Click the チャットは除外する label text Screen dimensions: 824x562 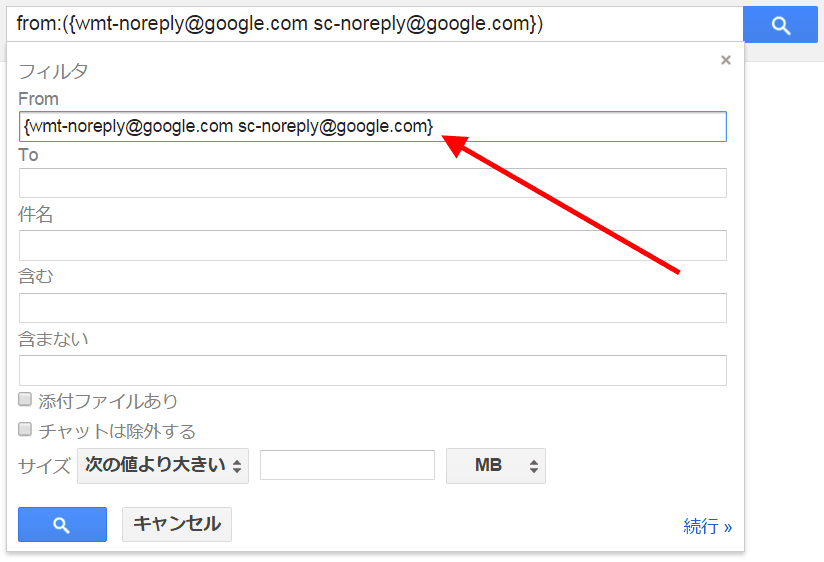tap(117, 432)
